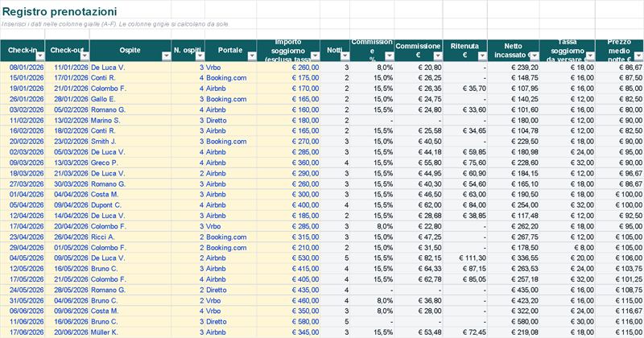This screenshot has height=338, width=644.
Task: Select Booking.com cell in Ricci A. row
Action: click(x=231, y=237)
